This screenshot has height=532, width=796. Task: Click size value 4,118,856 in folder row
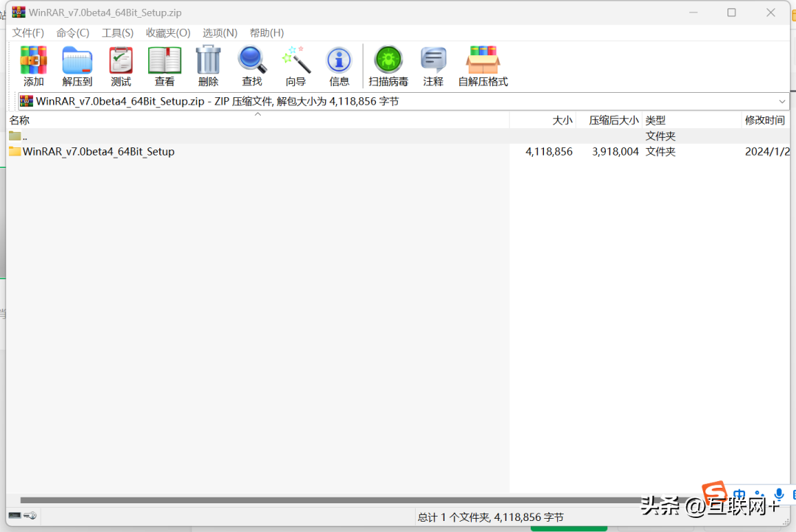pos(549,151)
